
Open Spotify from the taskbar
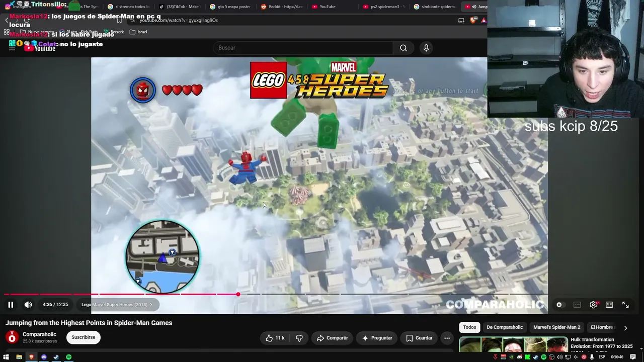(69, 357)
